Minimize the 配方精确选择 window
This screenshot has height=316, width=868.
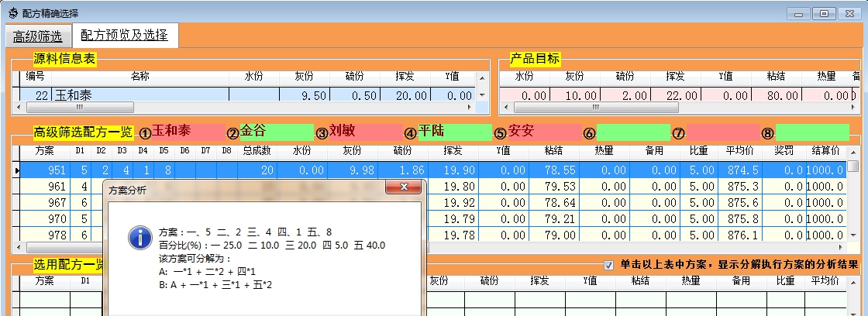click(x=798, y=13)
